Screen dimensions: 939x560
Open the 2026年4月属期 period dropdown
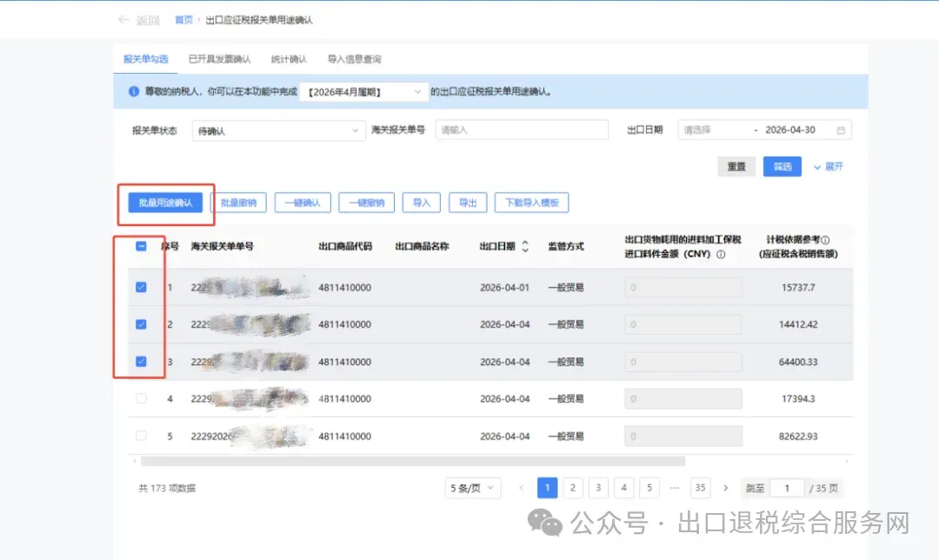pyautogui.click(x=363, y=91)
